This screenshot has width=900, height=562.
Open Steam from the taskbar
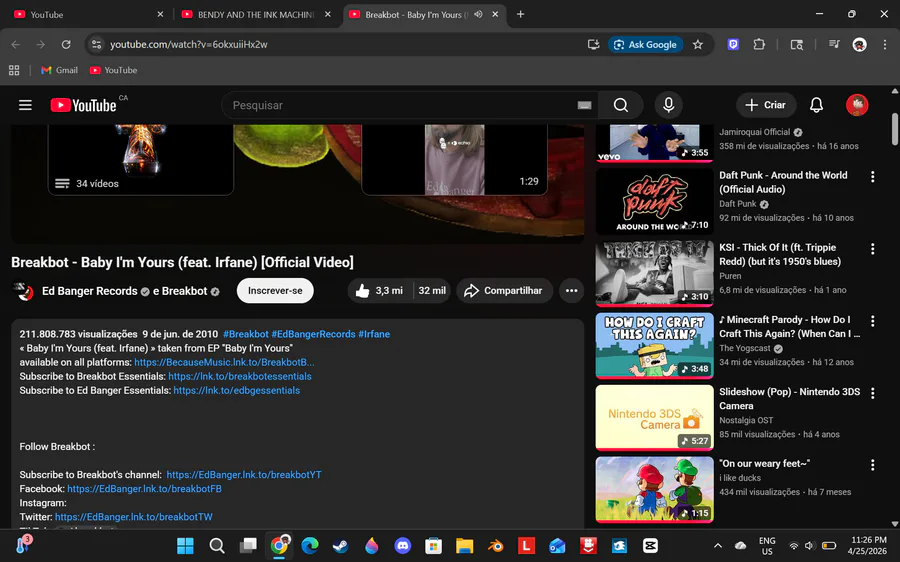pos(340,545)
